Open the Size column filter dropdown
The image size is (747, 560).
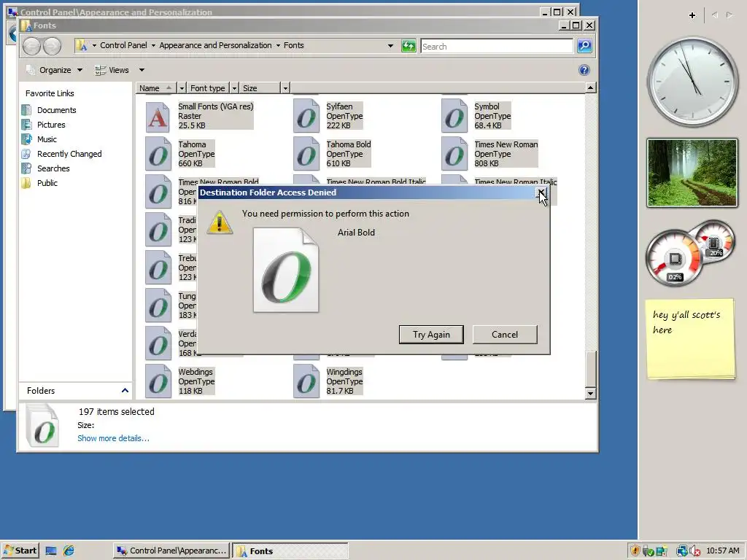click(x=285, y=88)
